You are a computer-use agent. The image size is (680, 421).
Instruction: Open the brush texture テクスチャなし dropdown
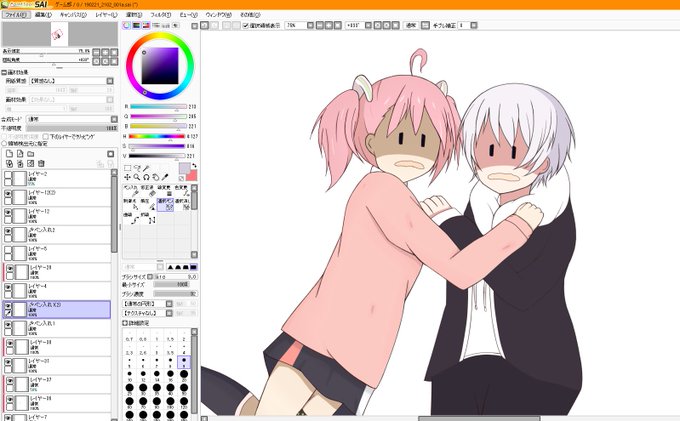point(169,313)
